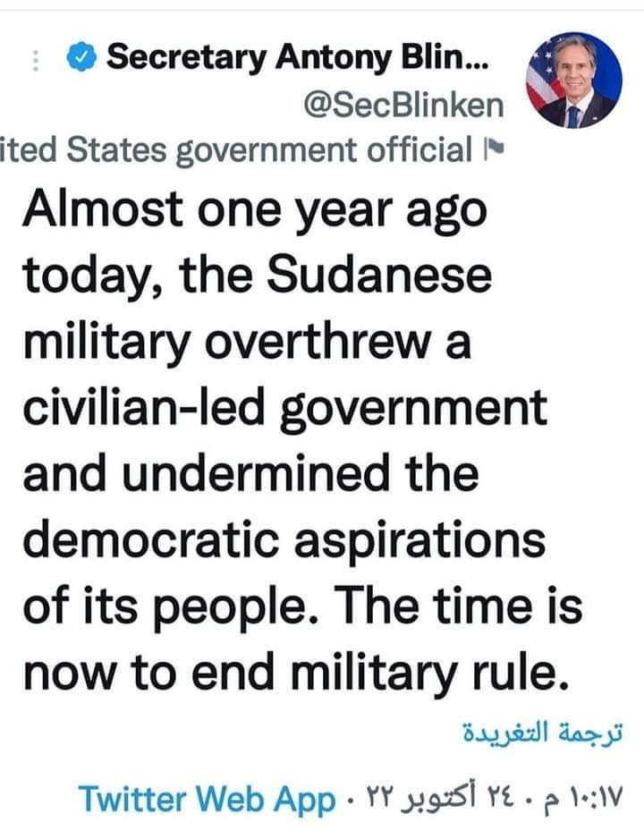
Task: Click the @SecBlinken handle
Action: pos(403,106)
